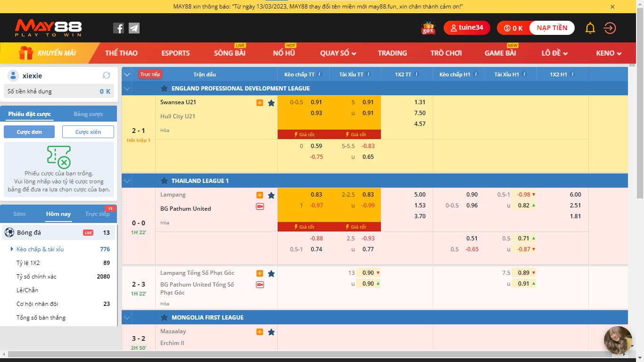Viewport: 644px width, 362px height.
Task: Click the Trực tiếp red badge in table header
Action: pyautogui.click(x=150, y=74)
